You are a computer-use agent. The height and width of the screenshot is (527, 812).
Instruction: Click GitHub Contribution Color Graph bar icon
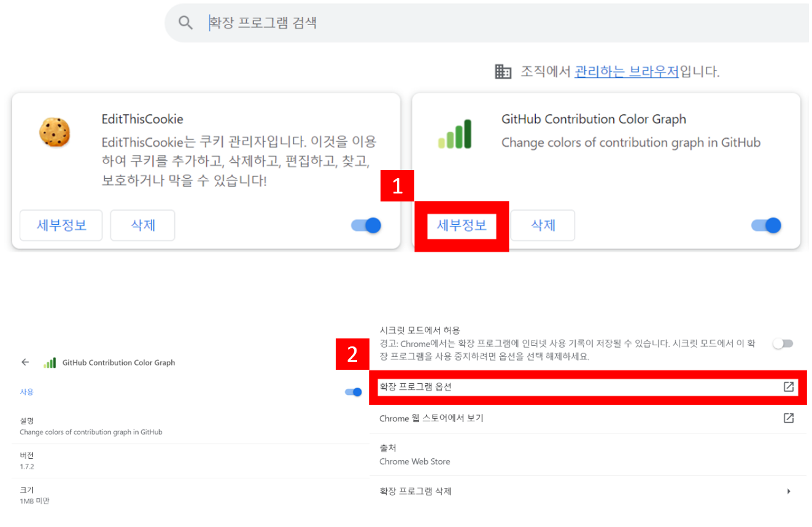coord(455,134)
